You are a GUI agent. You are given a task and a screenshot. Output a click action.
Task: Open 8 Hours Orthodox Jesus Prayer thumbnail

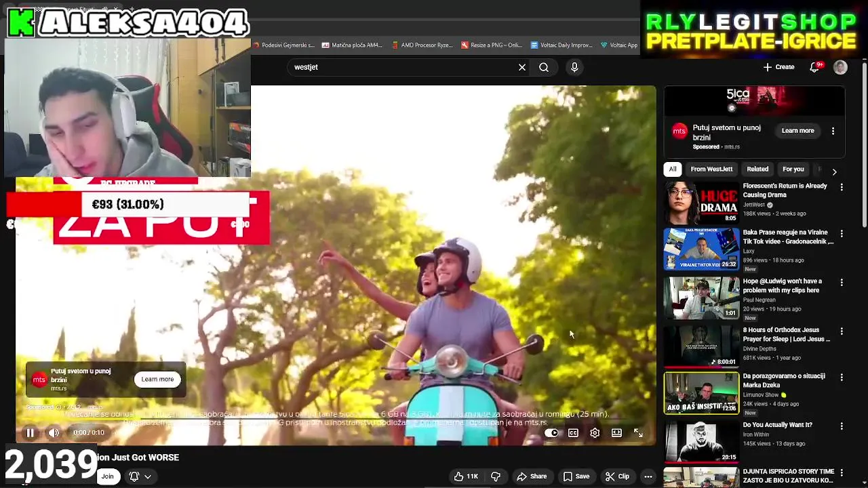point(701,346)
